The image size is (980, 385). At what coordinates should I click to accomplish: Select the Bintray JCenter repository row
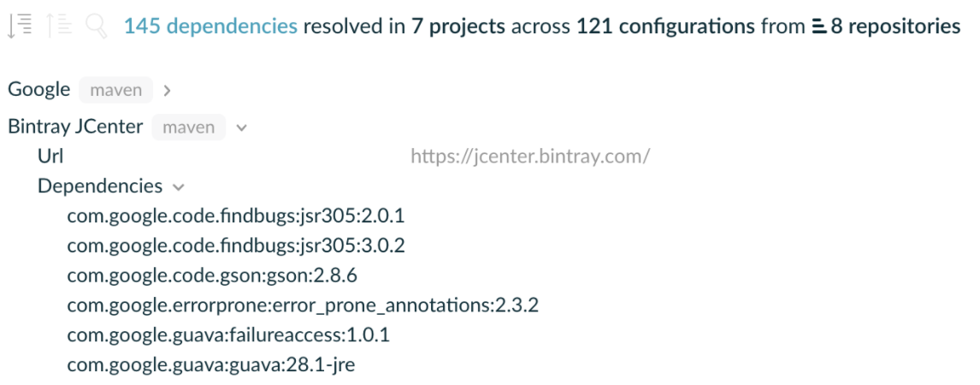coord(75,127)
